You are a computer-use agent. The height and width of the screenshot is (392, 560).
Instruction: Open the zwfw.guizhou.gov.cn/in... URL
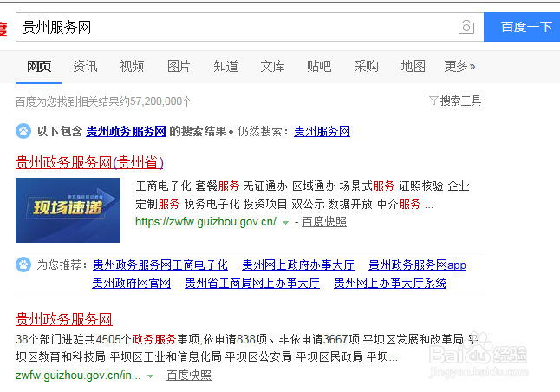tap(78, 376)
